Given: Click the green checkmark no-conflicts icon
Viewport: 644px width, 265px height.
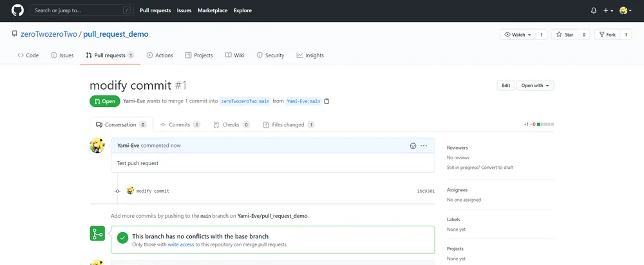Looking at the screenshot, I should pyautogui.click(x=122, y=238).
